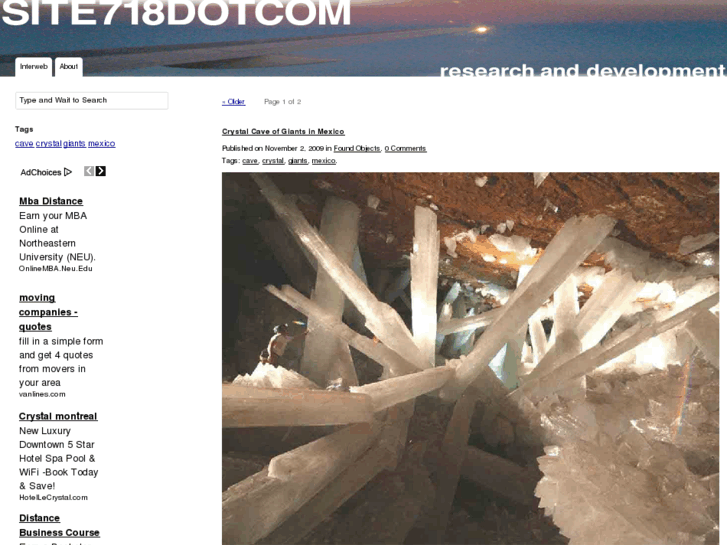Open the Crystal Cave of Giants in Mexico post
Screen dimensions: 727x545
[x=283, y=132]
